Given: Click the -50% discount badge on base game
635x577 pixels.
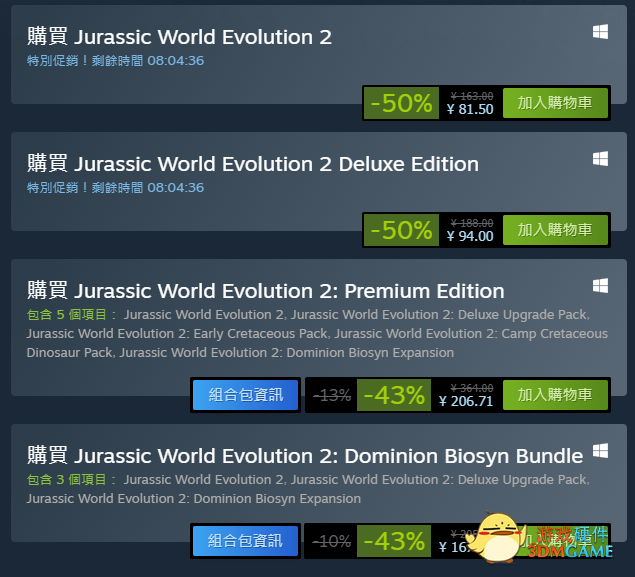Looking at the screenshot, I should point(401,103).
